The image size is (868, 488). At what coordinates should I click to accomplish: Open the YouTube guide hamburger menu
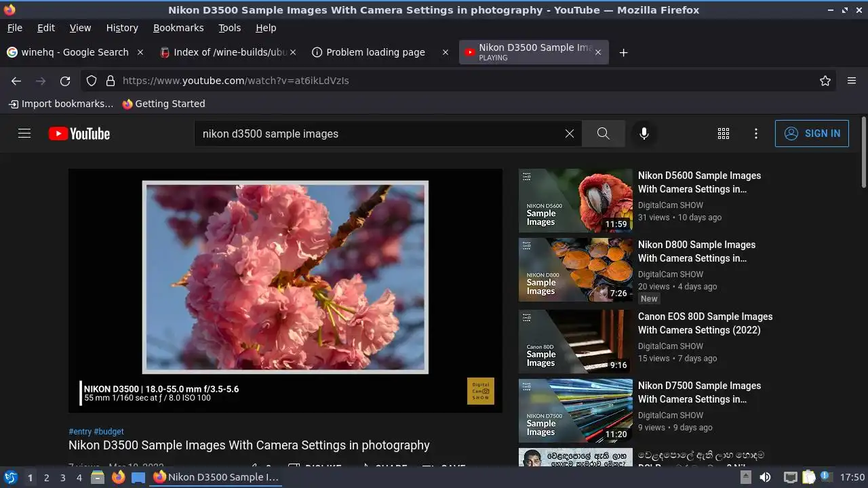[24, 134]
